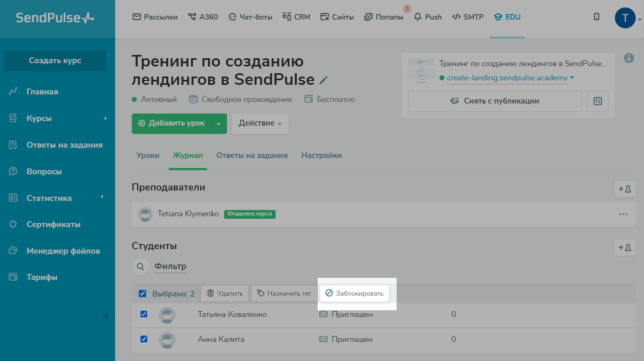Open the Чат-боты section

click(250, 17)
